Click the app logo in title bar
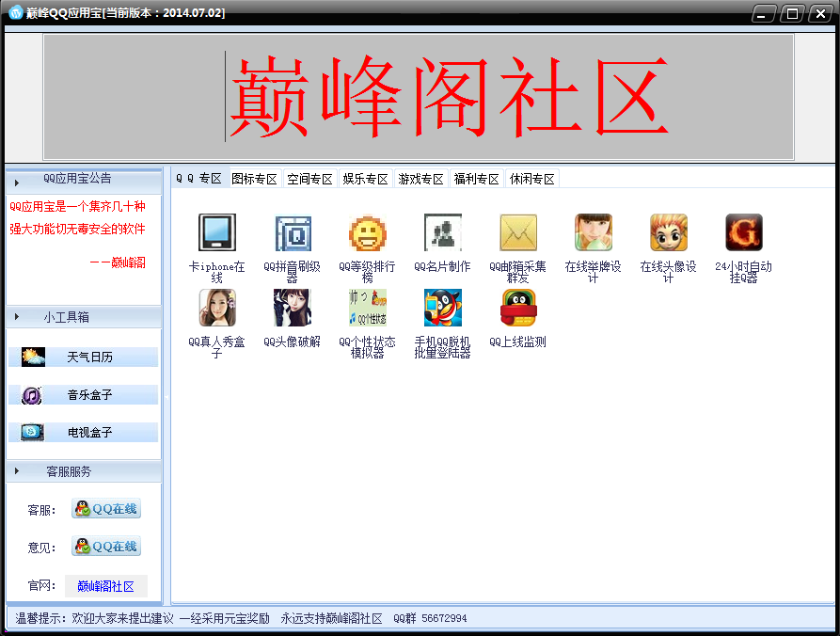 tap(16, 12)
